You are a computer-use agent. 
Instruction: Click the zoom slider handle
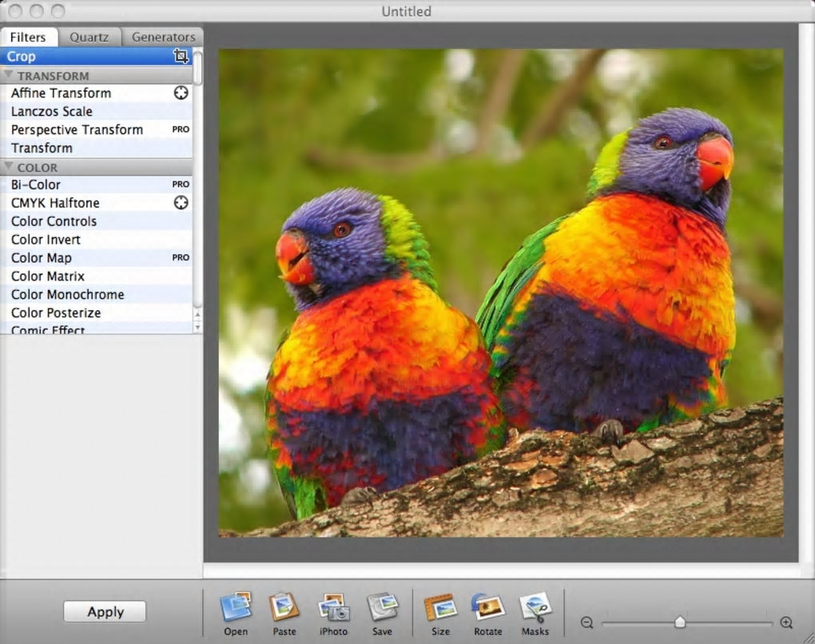point(680,622)
